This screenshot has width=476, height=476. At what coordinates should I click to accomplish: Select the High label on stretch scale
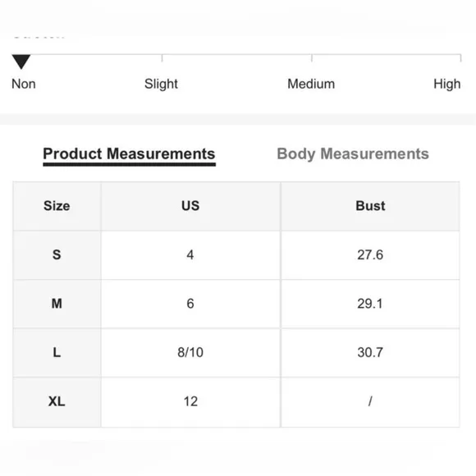[446, 84]
